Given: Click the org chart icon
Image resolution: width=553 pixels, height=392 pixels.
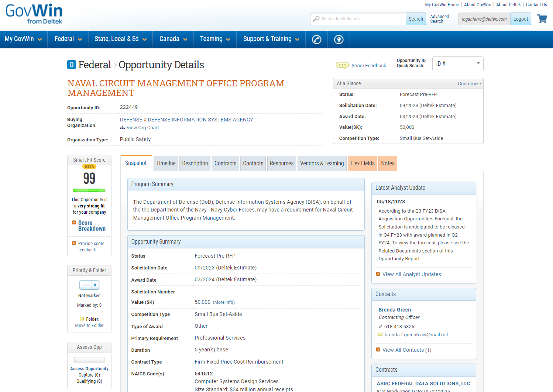Looking at the screenshot, I should pos(123,128).
